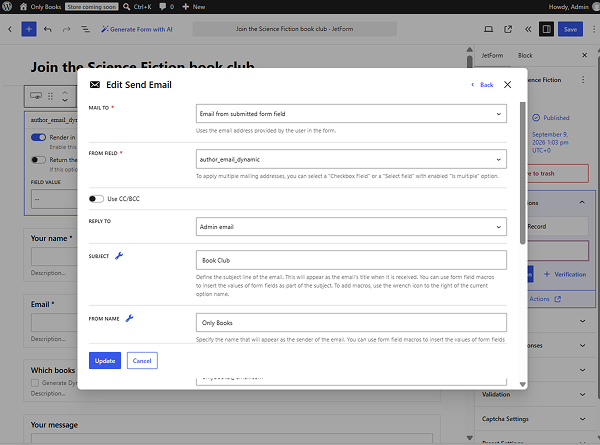
Task: Click the dialog's vertical scrollbar thumb
Action: [523, 173]
